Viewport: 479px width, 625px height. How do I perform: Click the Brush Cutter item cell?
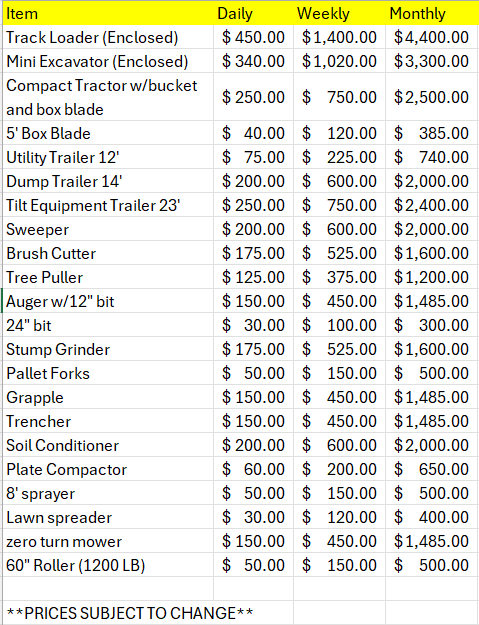(x=108, y=253)
